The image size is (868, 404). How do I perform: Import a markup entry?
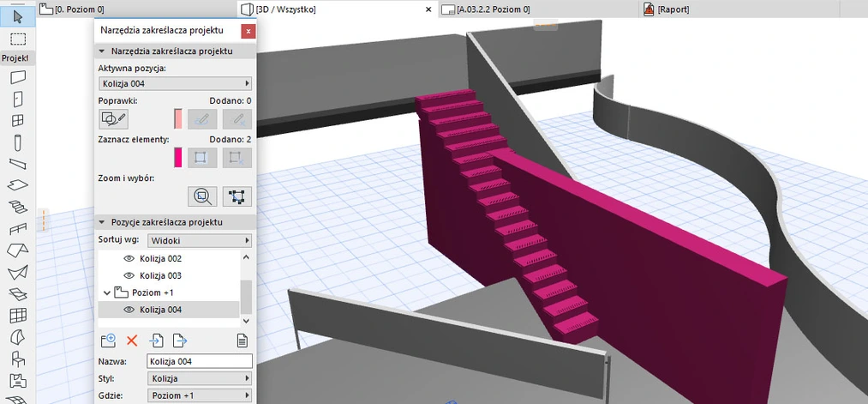point(157,340)
